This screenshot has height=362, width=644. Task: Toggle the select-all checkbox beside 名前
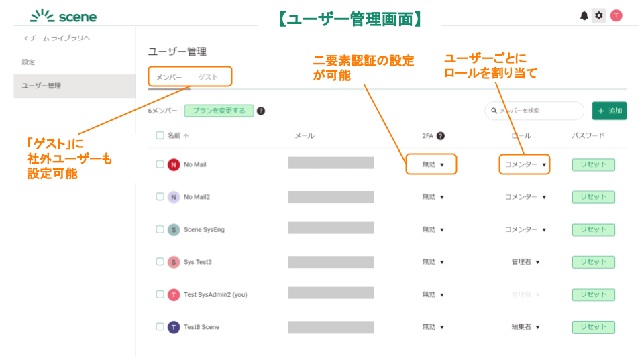(x=160, y=135)
